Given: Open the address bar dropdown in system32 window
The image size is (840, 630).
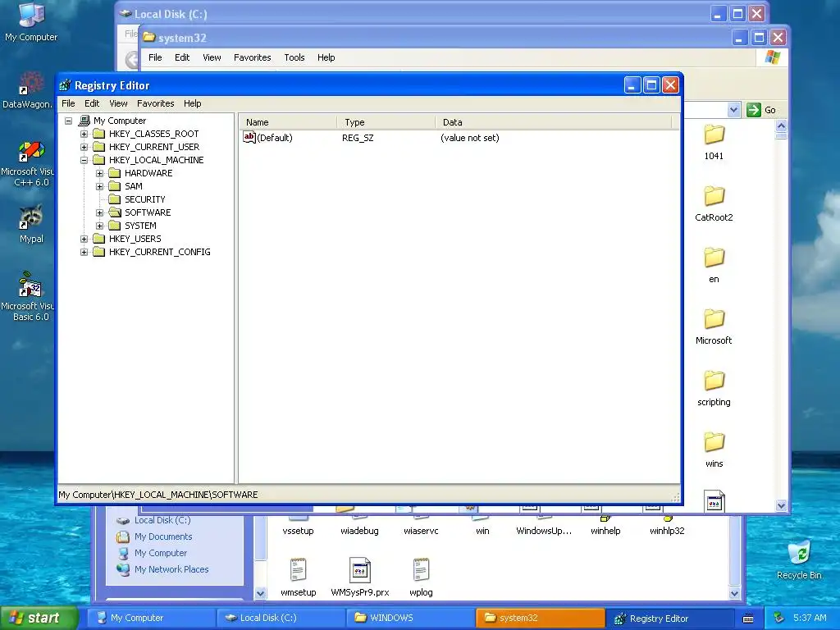Looking at the screenshot, I should (x=734, y=110).
